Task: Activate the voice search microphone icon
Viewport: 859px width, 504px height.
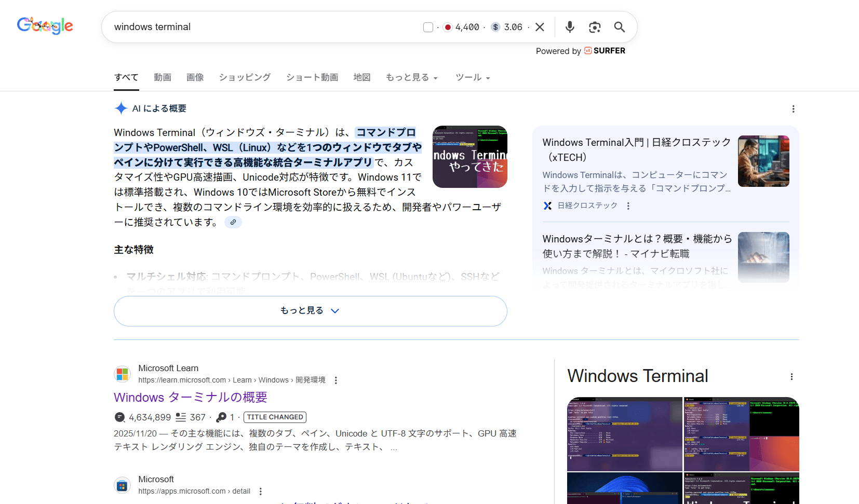Action: tap(570, 26)
